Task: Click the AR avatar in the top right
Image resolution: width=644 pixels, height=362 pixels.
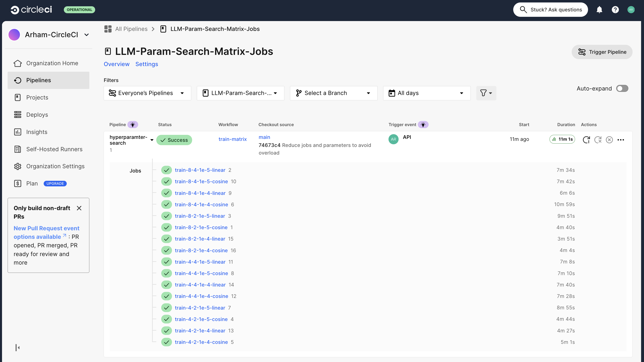Action: [x=631, y=9]
